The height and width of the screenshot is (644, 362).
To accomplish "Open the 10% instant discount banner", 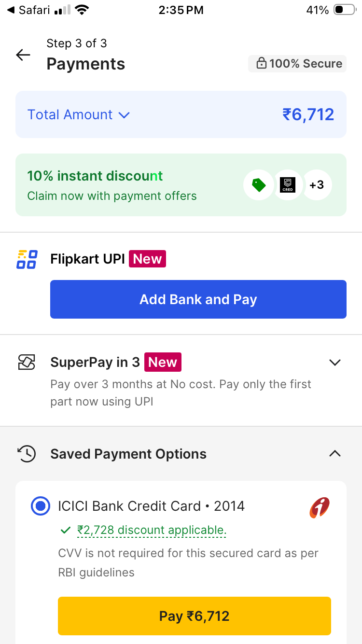I will point(112,185).
